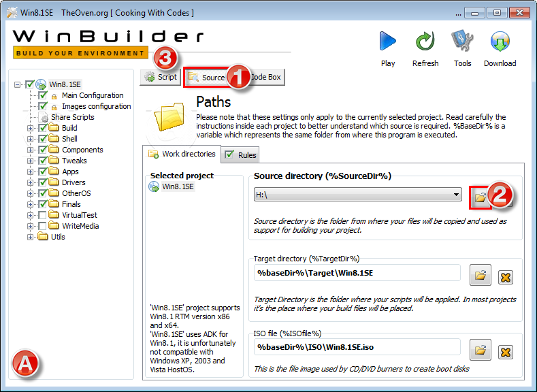Click the Play build icon
This screenshot has height=392, width=537.
(388, 42)
